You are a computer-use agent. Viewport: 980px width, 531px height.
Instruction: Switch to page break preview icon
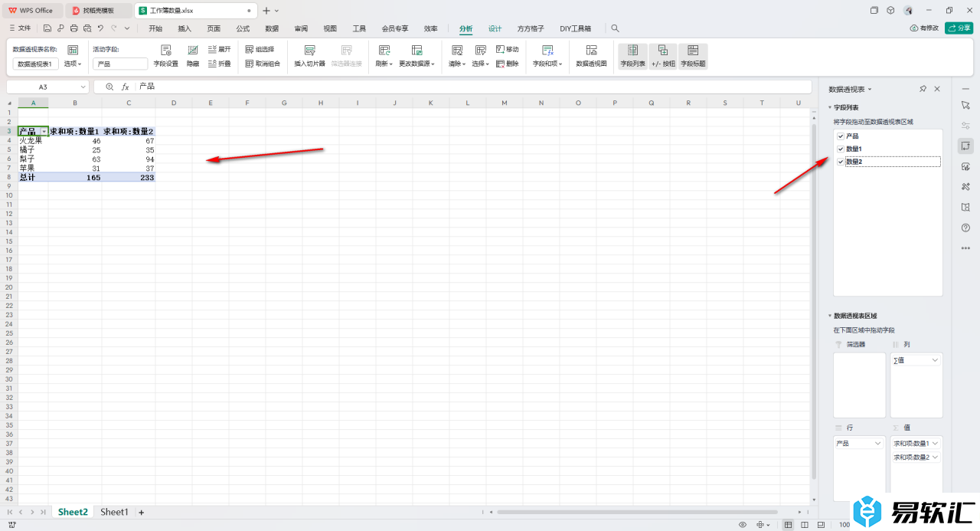[x=805, y=525]
